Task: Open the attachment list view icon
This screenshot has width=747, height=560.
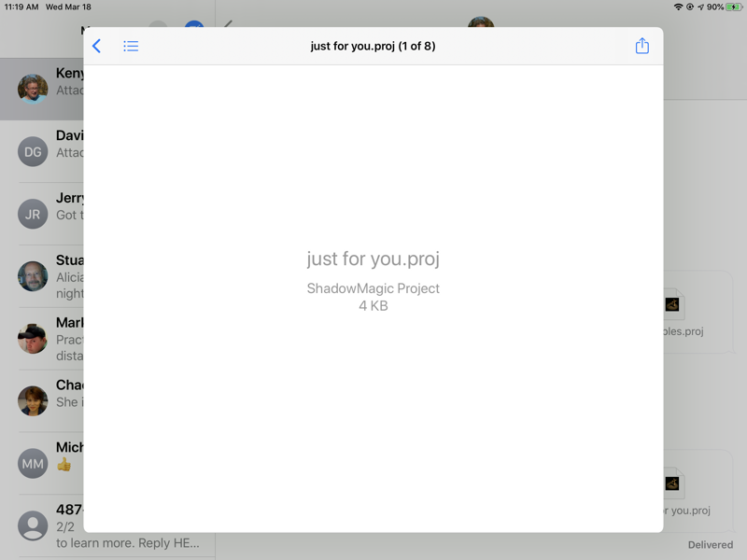Action: click(131, 46)
